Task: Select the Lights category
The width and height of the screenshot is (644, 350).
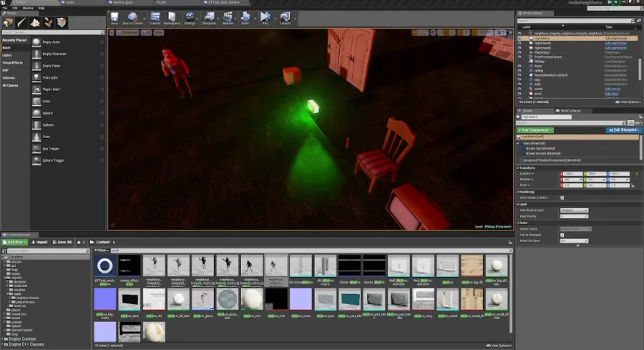Action: 7,55
